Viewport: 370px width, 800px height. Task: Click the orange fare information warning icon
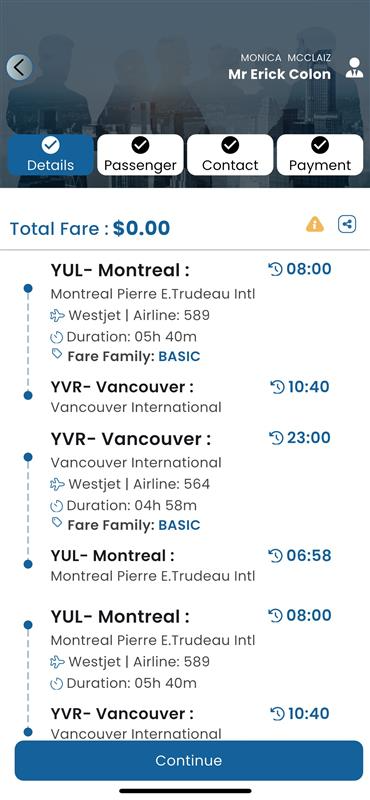[315, 224]
